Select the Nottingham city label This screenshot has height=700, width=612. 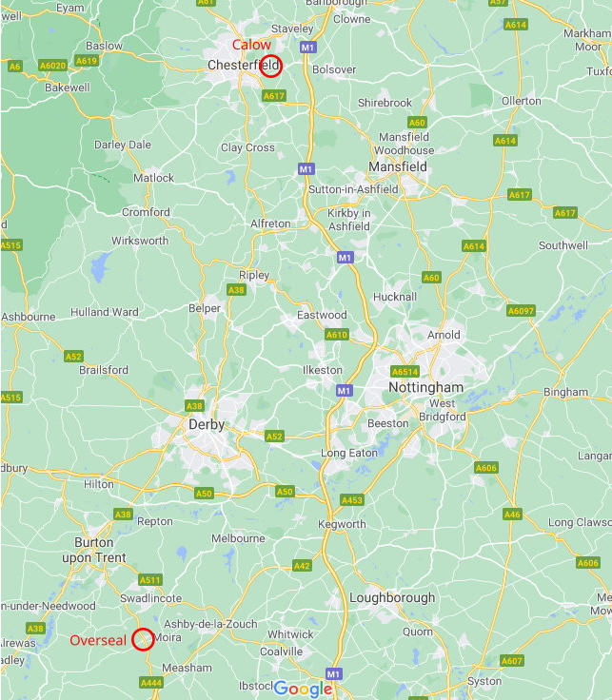425,387
